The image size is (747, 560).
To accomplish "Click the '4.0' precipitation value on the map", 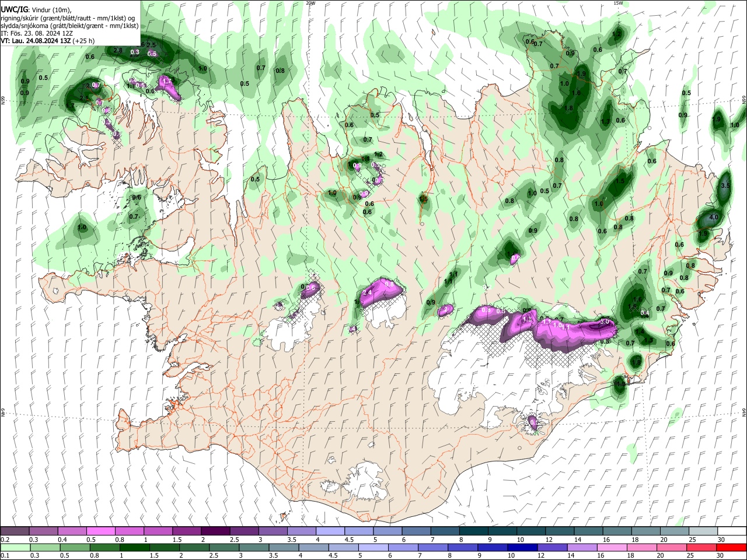I will click(x=713, y=217).
